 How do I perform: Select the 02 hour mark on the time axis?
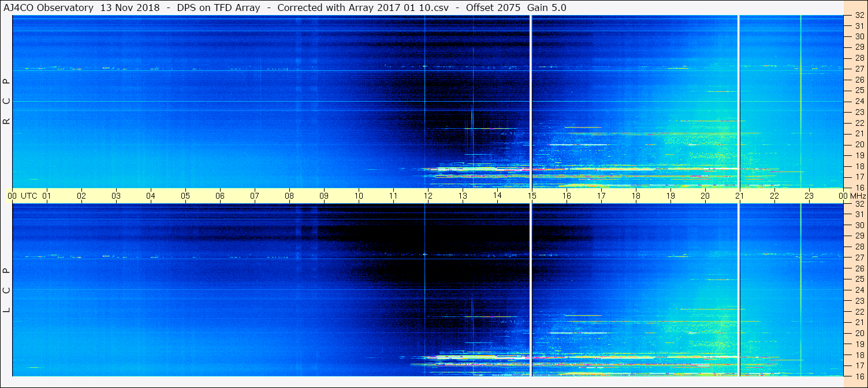pyautogui.click(x=81, y=196)
